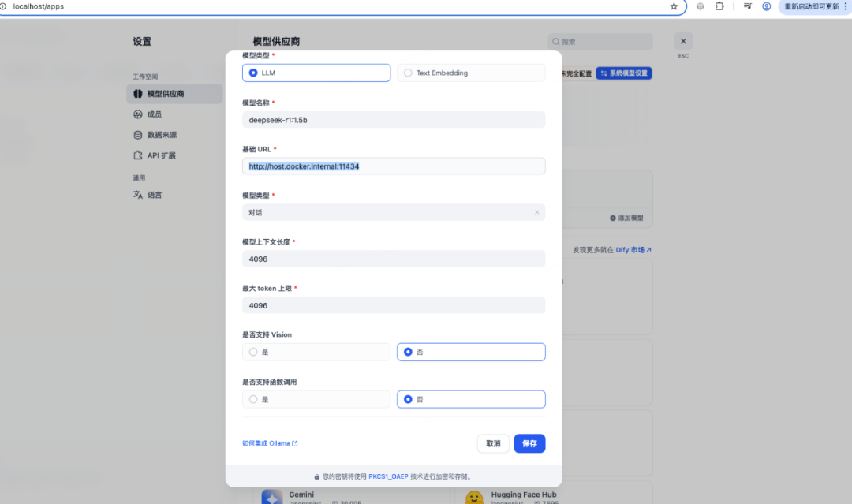Open the 对话 model type dropdown
852x504 pixels.
[x=394, y=212]
